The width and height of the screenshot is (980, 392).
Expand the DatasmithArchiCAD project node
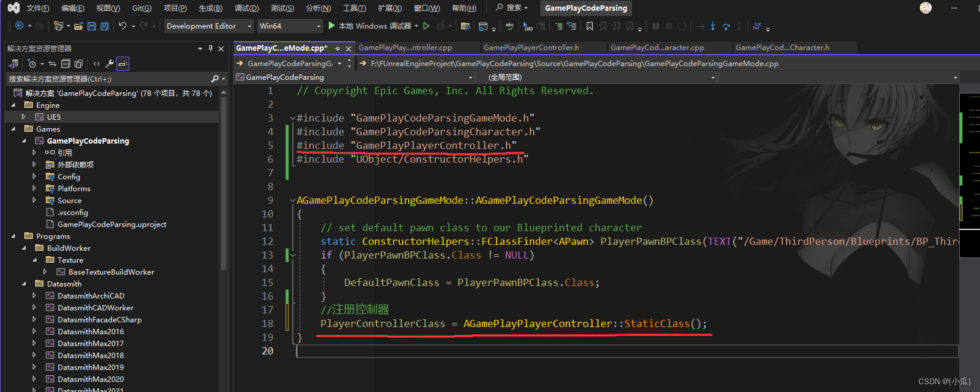pos(34,296)
